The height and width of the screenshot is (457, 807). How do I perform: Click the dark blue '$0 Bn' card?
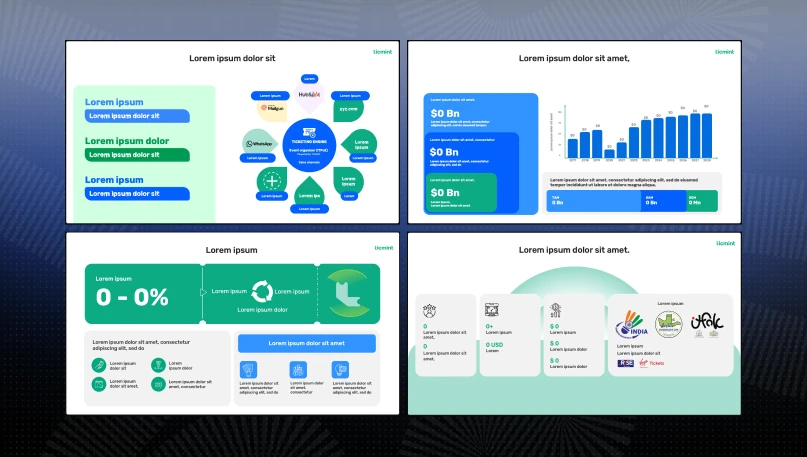click(471, 152)
